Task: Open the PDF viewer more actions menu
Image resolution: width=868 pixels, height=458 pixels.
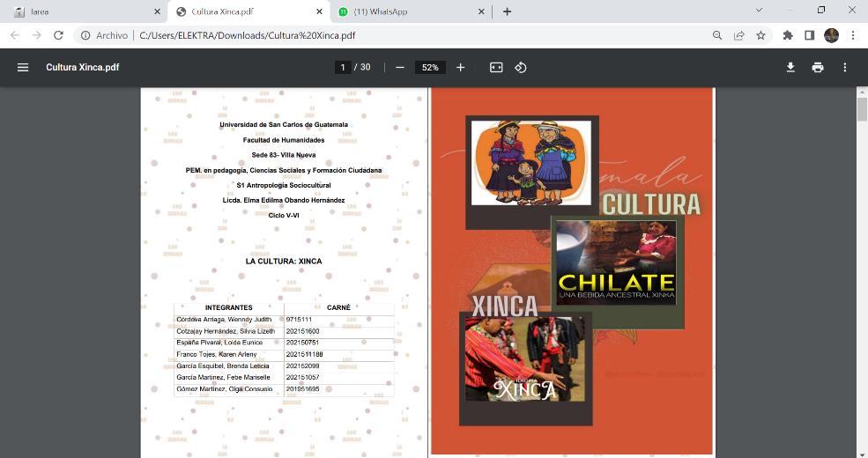Action: click(845, 68)
